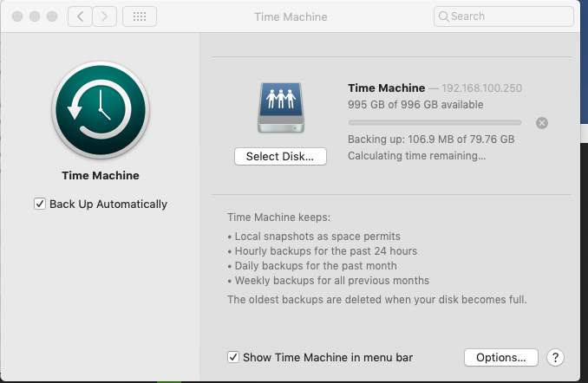The image size is (588, 383).
Task: Click the 'Time Machine keeps:' heading
Action: tap(278, 217)
